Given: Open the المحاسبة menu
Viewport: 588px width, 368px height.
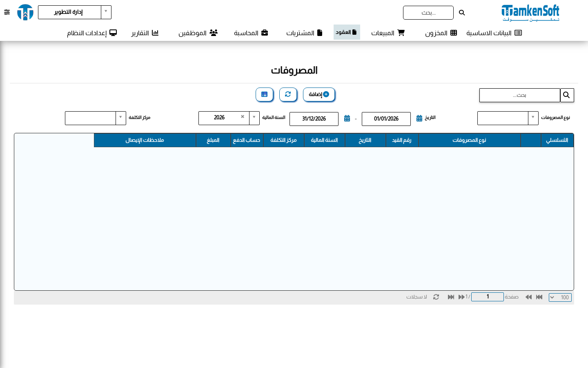Looking at the screenshot, I should point(251,33).
